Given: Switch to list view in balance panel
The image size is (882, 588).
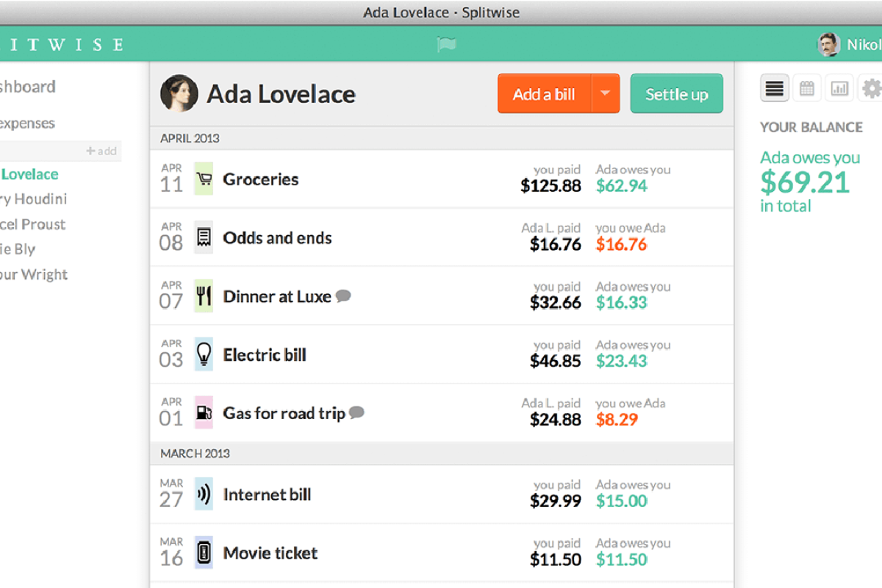Looking at the screenshot, I should point(774,89).
